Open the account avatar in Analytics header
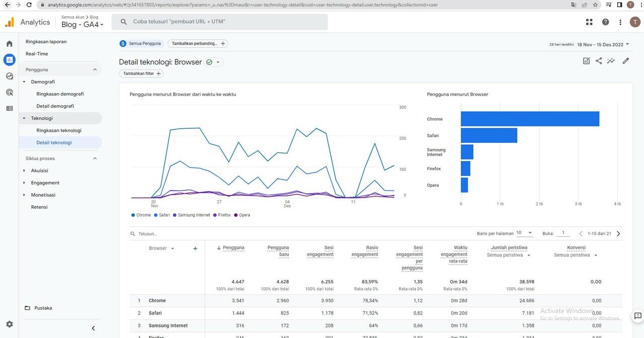The image size is (644, 338). (x=635, y=22)
